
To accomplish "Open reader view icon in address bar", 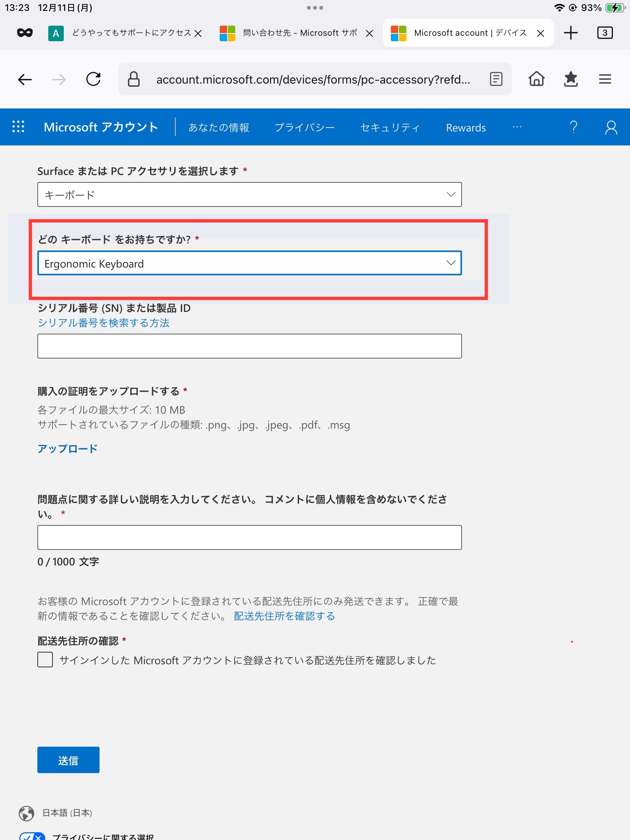I will (x=496, y=79).
